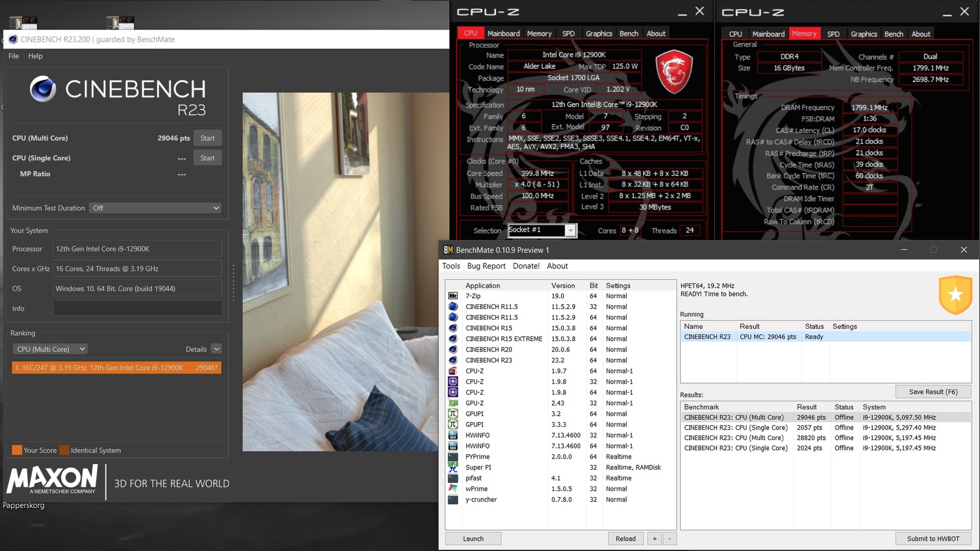
Task: Open the Bench tab in right CPU-Z window
Action: (893, 34)
